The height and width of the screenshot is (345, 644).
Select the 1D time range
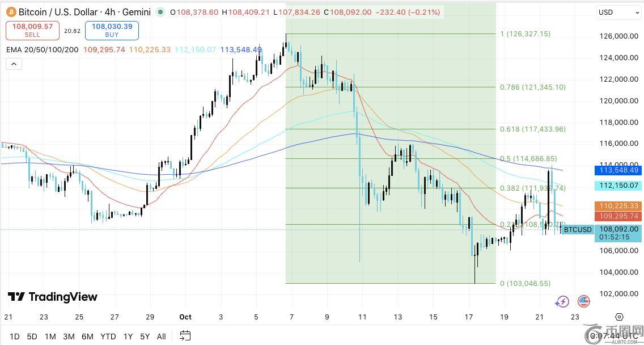click(x=14, y=336)
